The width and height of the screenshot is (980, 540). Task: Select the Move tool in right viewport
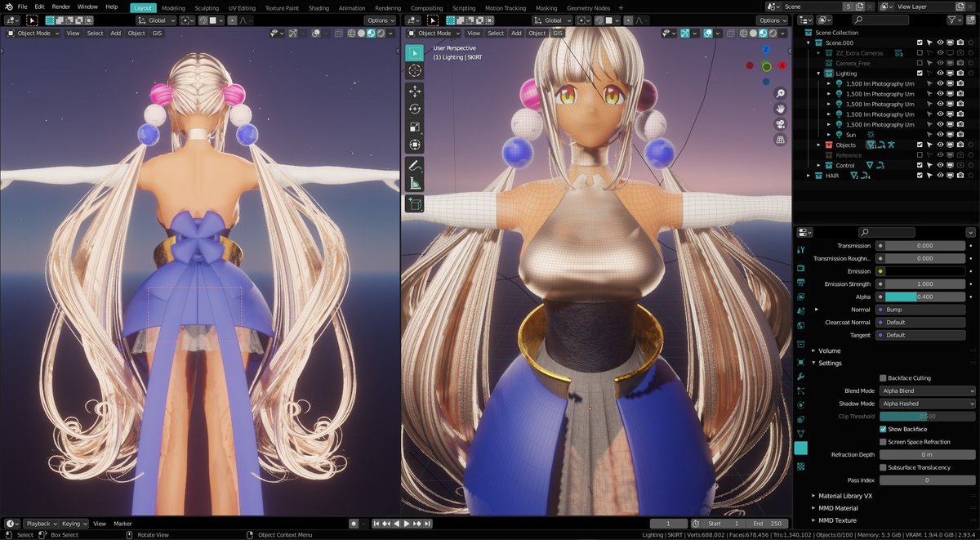[414, 91]
